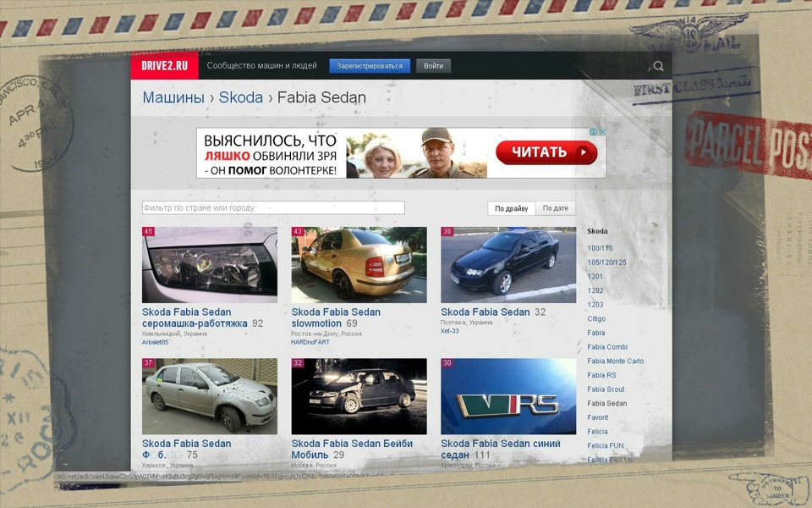
Task: Open the night crashed car thumbnail
Action: click(359, 396)
